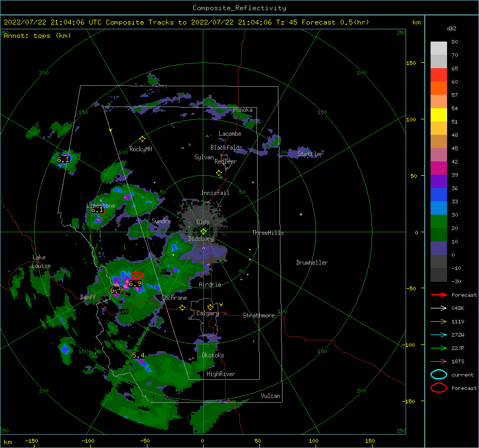Click the ThreeHills city label
This screenshot has width=479, height=448.
[x=268, y=233]
